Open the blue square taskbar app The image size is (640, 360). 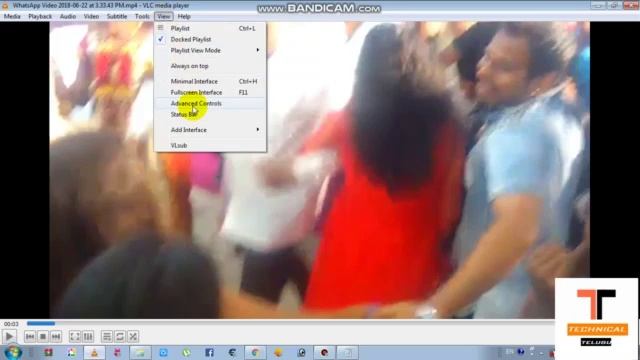pyautogui.click(x=163, y=352)
